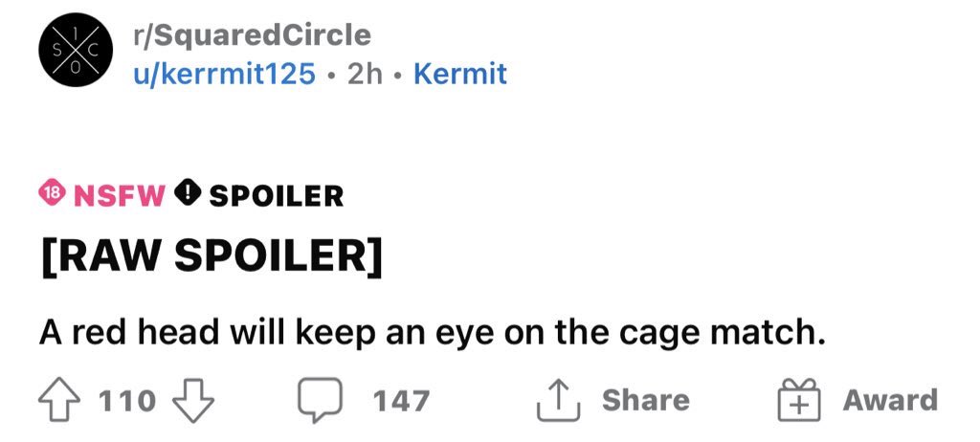Click the NSFW tag label
The width and height of the screenshot is (980, 442).
(x=120, y=196)
